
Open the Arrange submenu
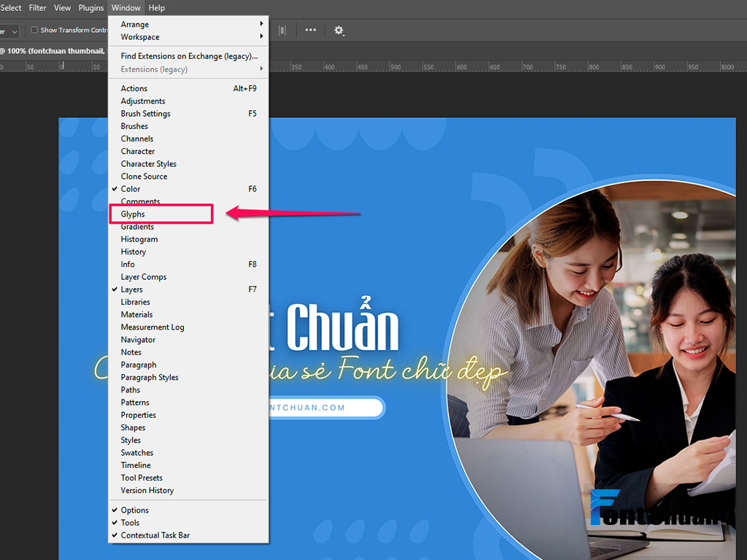[x=189, y=24]
